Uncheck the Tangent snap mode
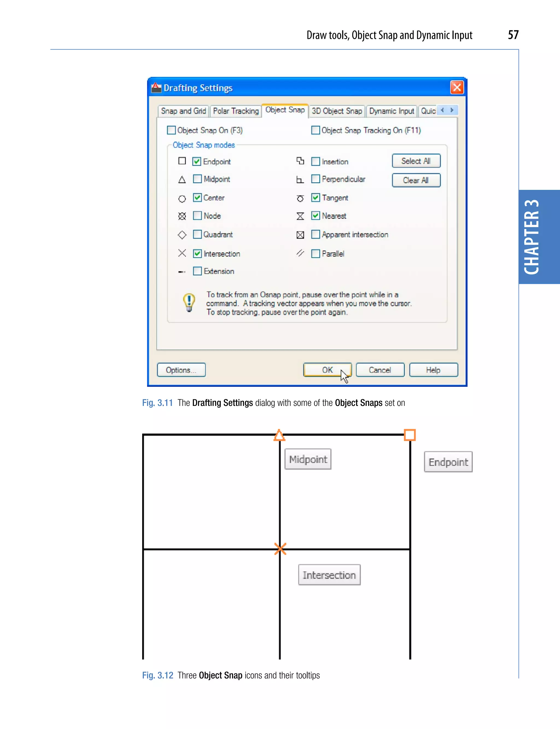The image size is (560, 729). click(315, 198)
